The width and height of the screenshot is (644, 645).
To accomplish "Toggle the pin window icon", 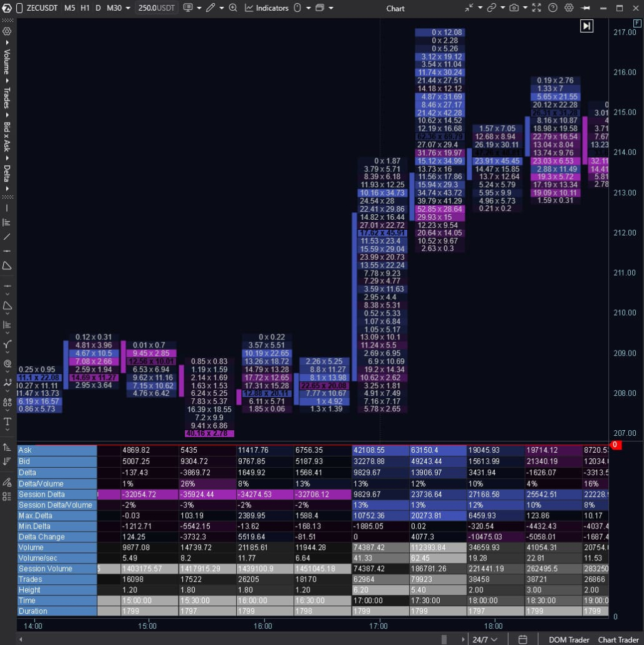I will pos(585,8).
